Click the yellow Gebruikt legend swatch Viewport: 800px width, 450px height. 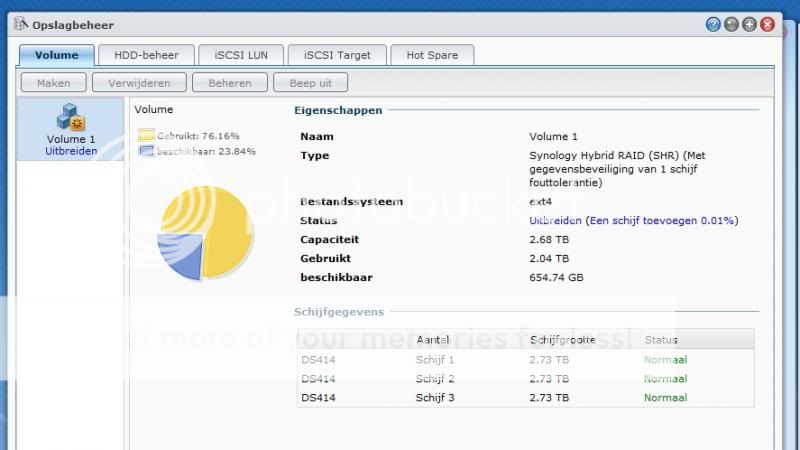point(146,135)
